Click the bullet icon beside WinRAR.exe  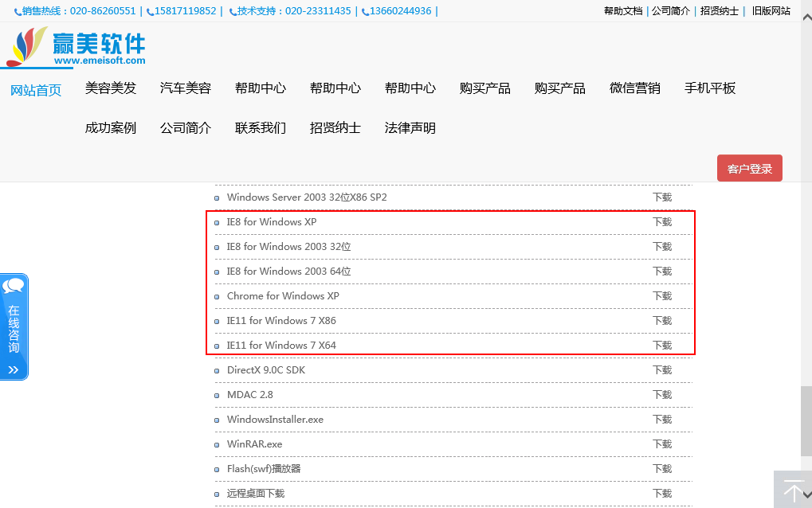(x=217, y=444)
